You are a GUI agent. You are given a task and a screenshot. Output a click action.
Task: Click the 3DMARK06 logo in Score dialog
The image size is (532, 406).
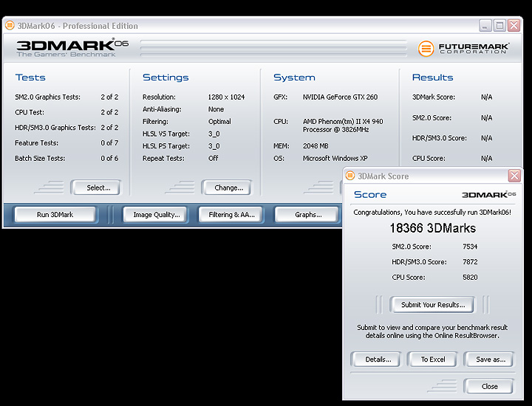(x=488, y=195)
